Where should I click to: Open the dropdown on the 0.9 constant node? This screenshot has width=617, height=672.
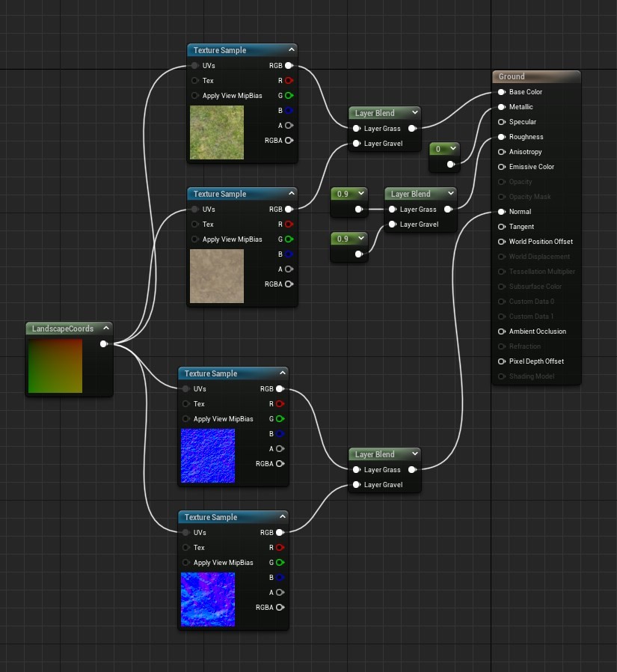click(360, 193)
